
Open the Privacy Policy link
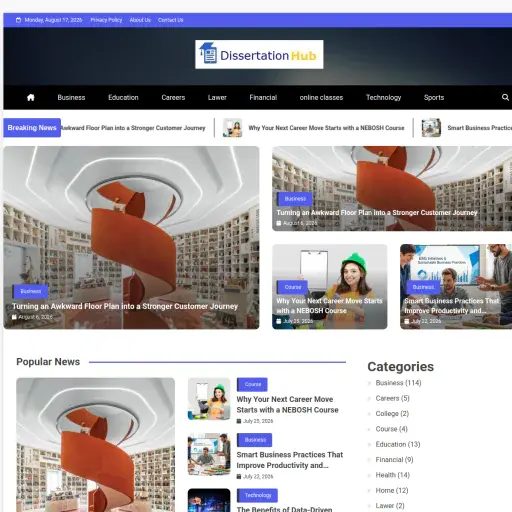coord(106,20)
